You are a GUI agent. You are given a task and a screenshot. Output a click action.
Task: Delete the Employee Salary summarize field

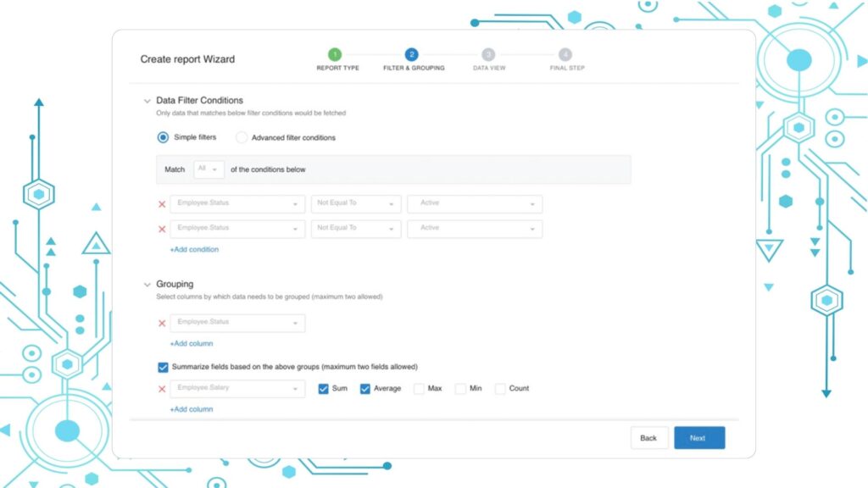(x=162, y=389)
